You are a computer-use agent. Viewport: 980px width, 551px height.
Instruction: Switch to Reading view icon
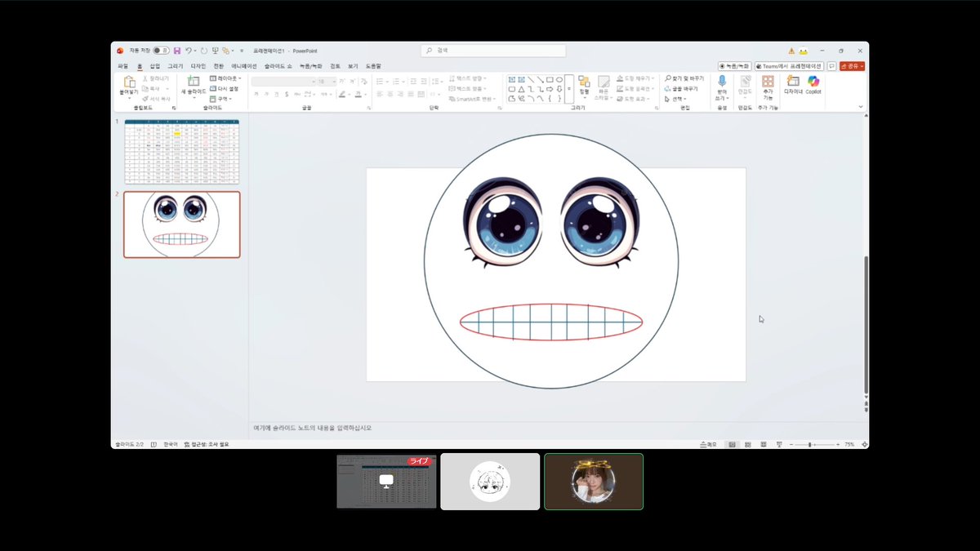coord(764,444)
